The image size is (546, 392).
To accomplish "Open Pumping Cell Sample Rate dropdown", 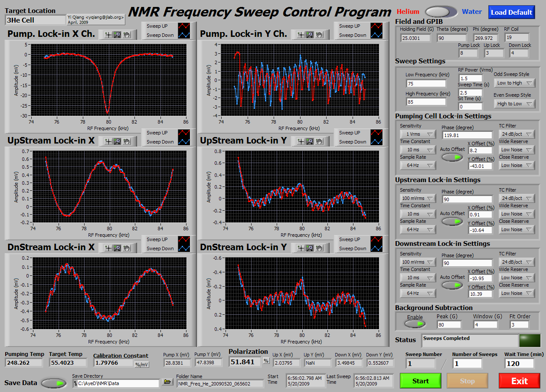I will tap(418, 165).
